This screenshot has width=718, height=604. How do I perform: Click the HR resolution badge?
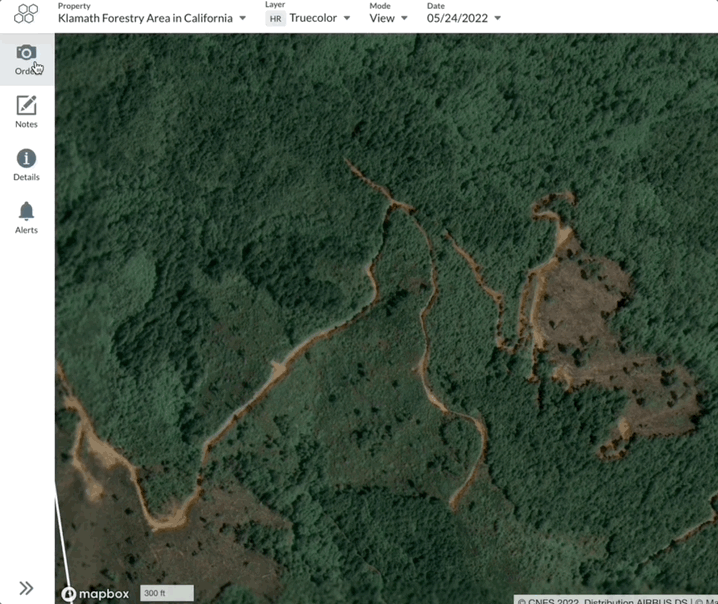[x=276, y=19]
